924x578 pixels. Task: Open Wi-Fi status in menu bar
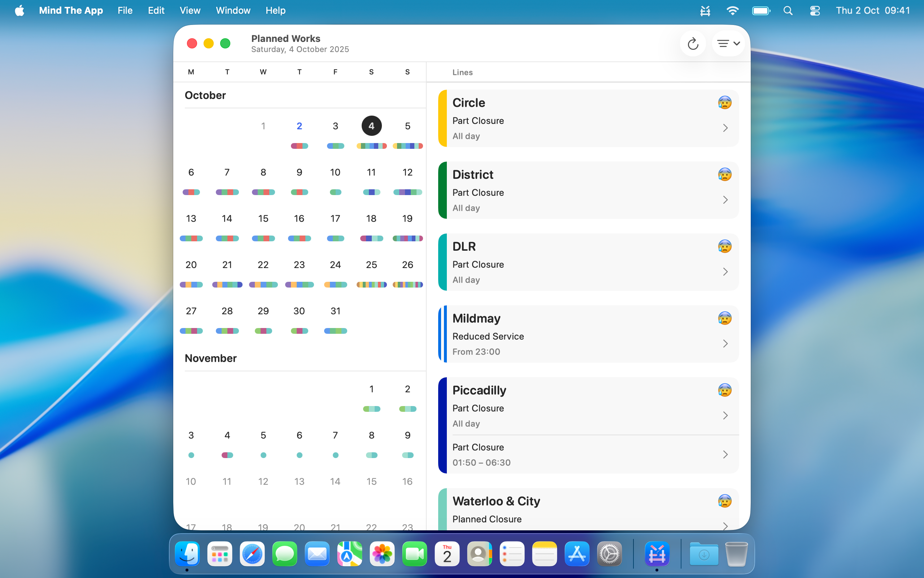point(732,11)
